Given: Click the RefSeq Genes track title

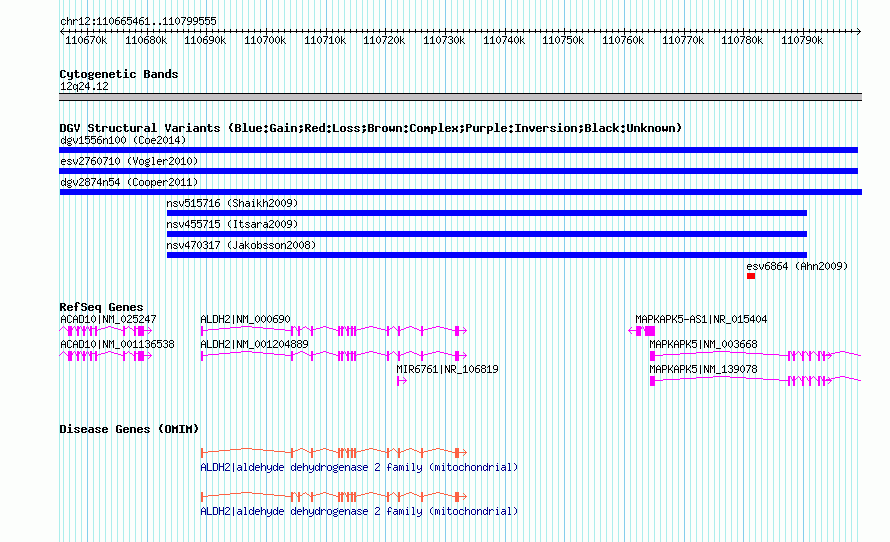Looking at the screenshot, I should click(x=101, y=307).
